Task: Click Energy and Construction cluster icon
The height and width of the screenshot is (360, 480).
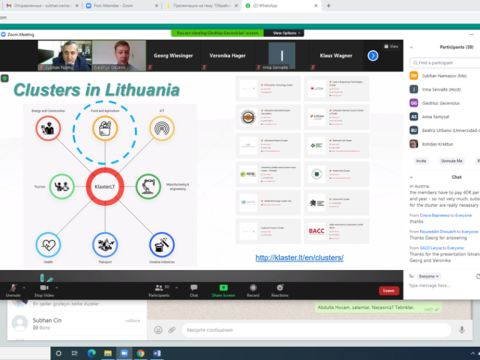Action: [48, 128]
